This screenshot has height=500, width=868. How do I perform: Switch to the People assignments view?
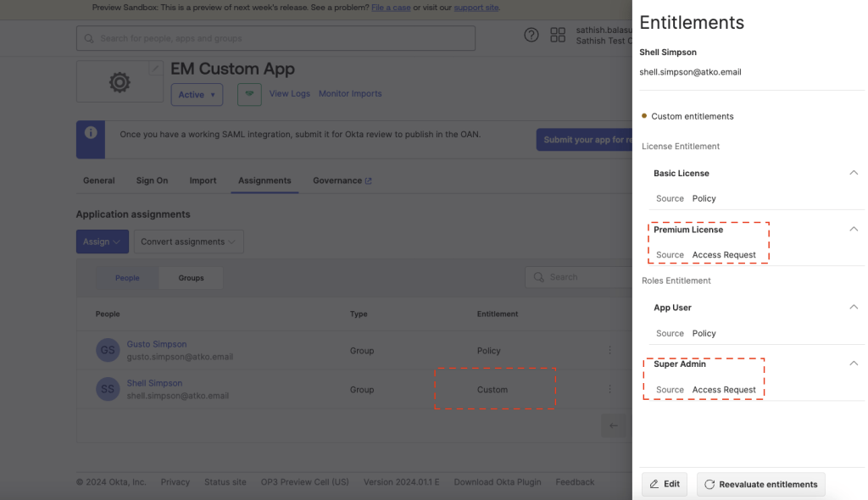tap(126, 277)
